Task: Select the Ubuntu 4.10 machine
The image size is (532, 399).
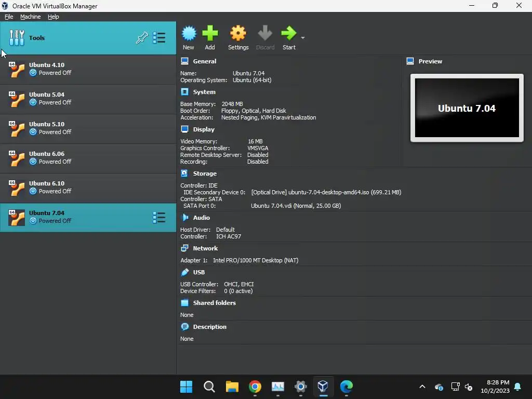Action: pos(88,69)
